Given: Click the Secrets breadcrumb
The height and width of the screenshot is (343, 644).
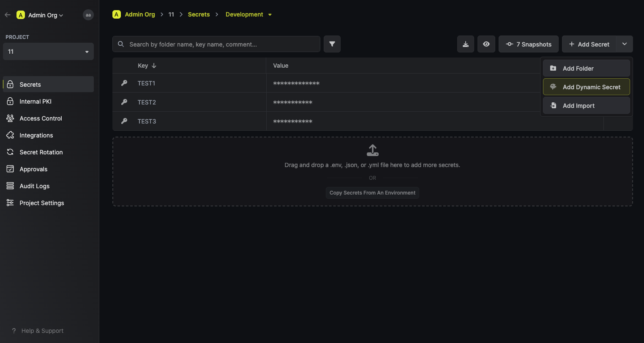Looking at the screenshot, I should point(199,14).
